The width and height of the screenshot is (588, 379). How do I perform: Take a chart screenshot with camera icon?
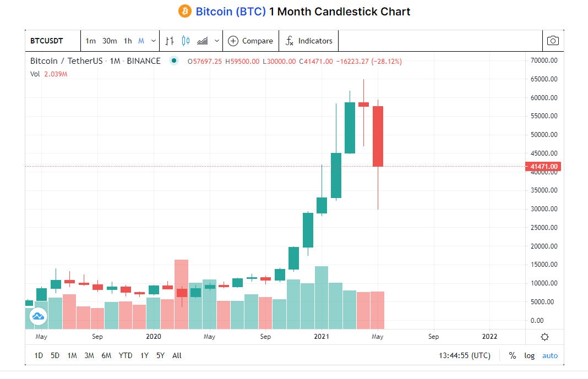[x=553, y=40]
